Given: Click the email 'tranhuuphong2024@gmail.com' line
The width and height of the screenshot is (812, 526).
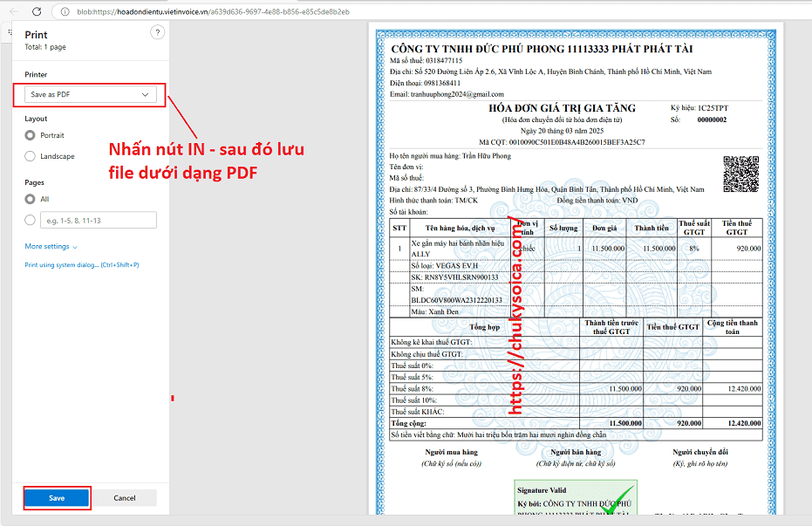Looking at the screenshot, I should (x=447, y=94).
